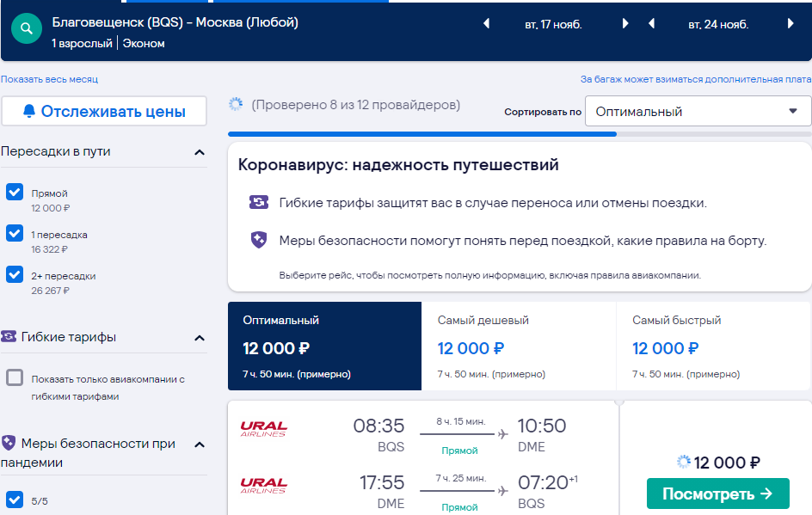812x515 pixels.
Task: Uncheck the 2+ пересадки checkbox
Action: (15, 274)
